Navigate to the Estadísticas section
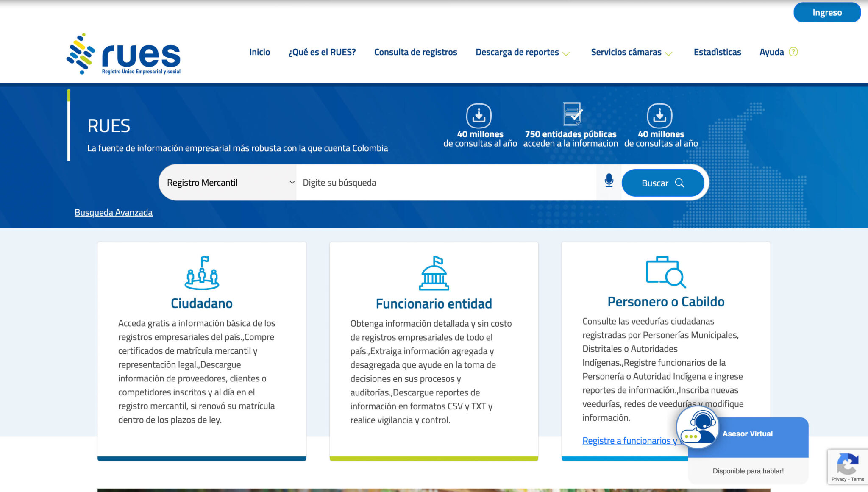This screenshot has height=492, width=868. coord(717,52)
